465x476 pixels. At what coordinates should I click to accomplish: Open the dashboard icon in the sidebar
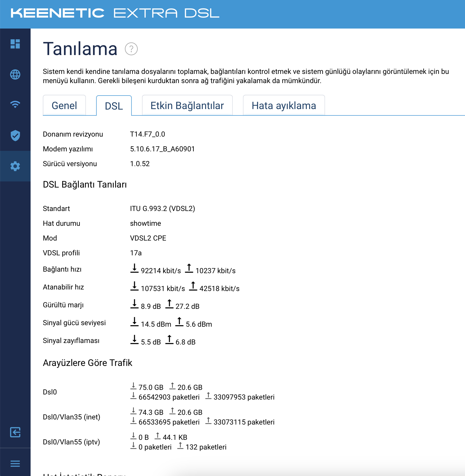click(x=15, y=44)
